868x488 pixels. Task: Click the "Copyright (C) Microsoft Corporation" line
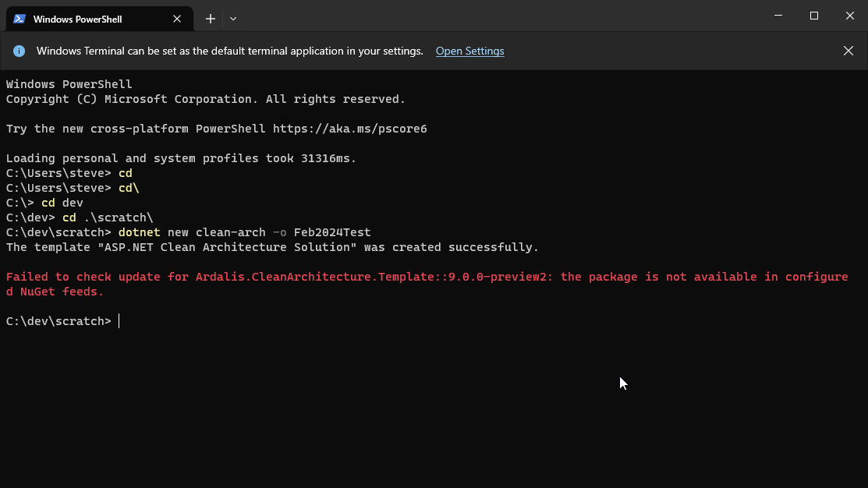pyautogui.click(x=205, y=99)
